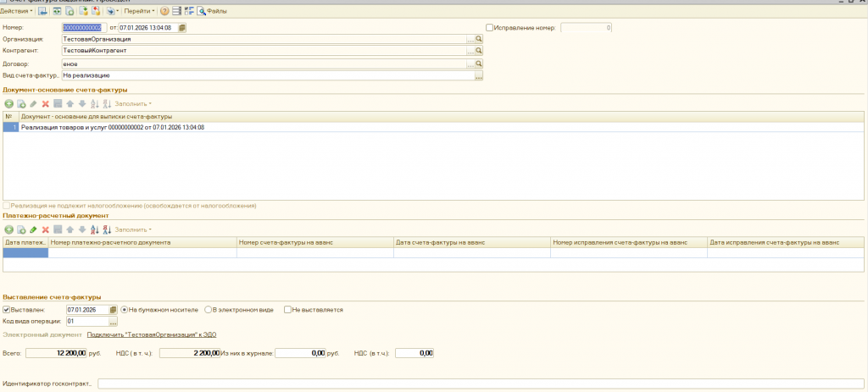Open the Перейти menu
The image size is (868, 392).
(139, 11)
